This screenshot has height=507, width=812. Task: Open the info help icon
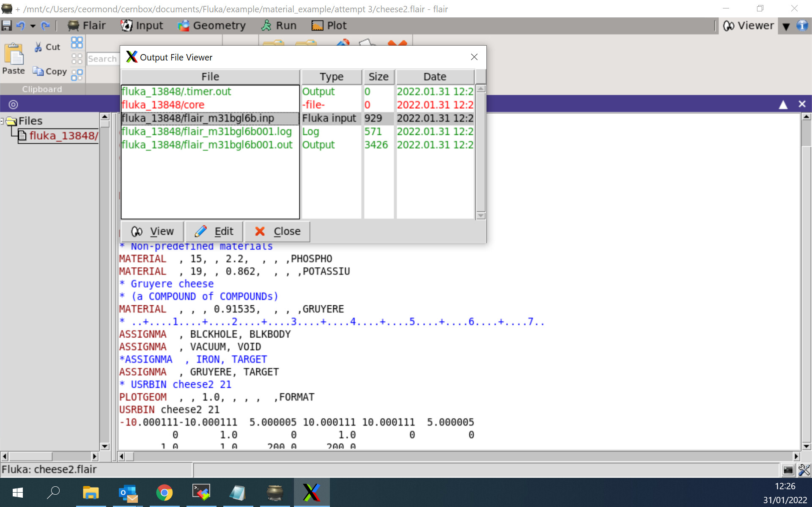(x=802, y=26)
